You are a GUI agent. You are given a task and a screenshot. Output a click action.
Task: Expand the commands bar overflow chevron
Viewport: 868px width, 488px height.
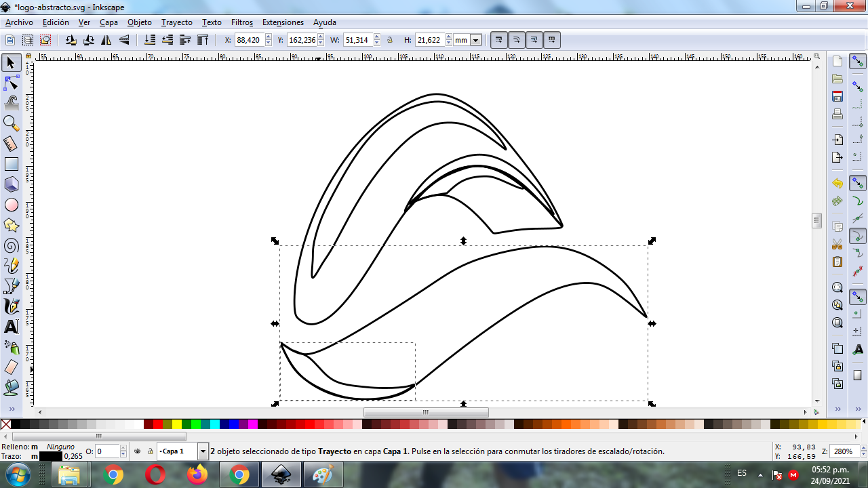837,409
